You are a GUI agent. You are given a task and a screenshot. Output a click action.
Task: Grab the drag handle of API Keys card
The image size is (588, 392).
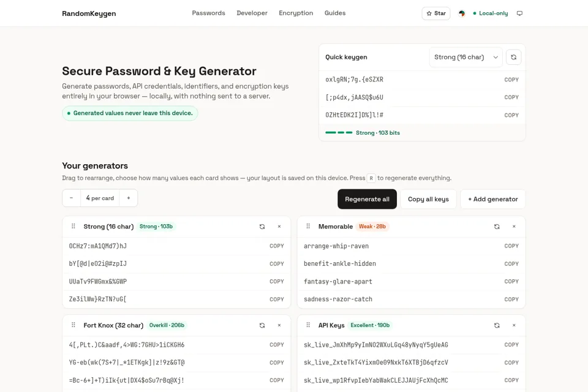[308, 325]
